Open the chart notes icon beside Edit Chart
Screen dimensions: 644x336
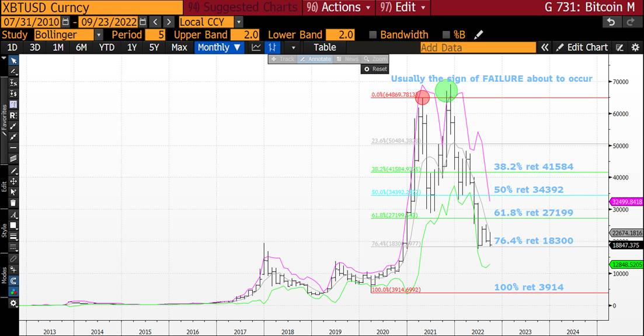(620, 47)
